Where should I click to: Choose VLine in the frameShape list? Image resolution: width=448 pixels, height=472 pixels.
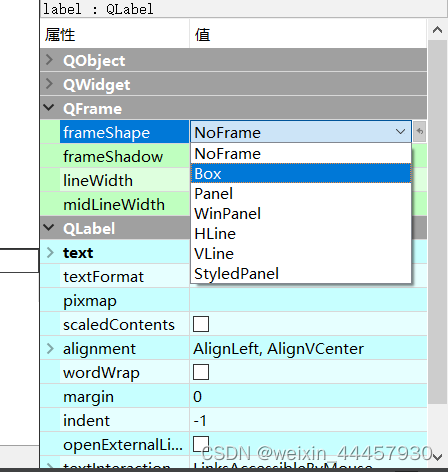301,254
